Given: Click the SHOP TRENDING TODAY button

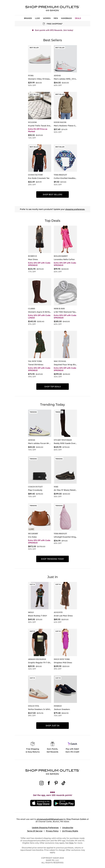Looking at the screenshot, I should click(52, 559).
